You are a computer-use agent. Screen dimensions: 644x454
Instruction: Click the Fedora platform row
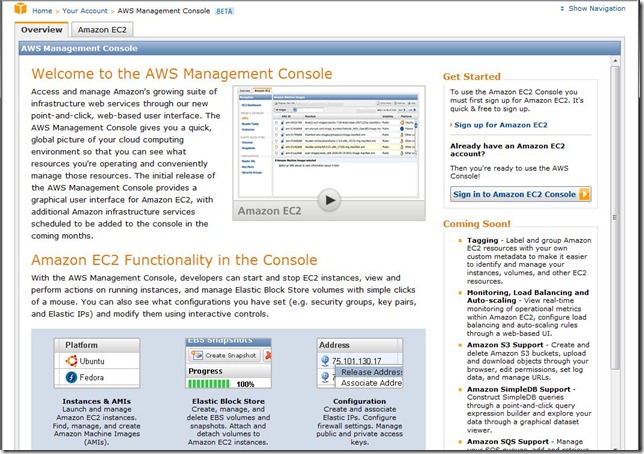(x=97, y=377)
